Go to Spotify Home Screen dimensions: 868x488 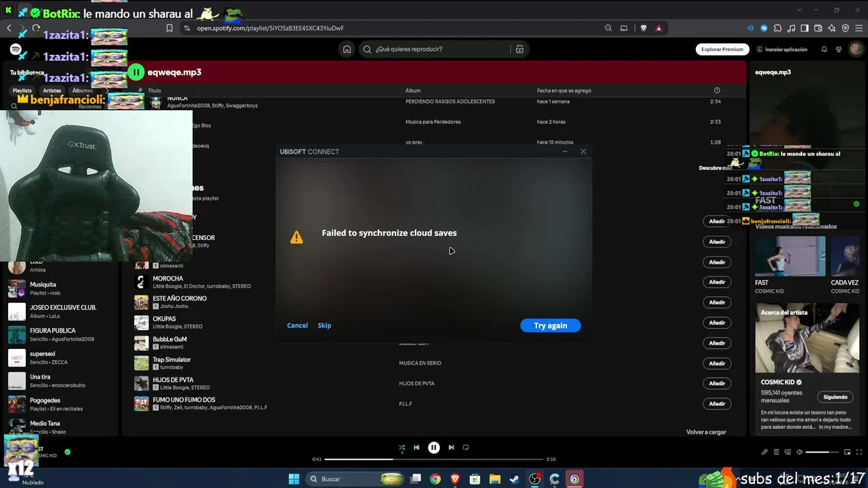tap(347, 49)
